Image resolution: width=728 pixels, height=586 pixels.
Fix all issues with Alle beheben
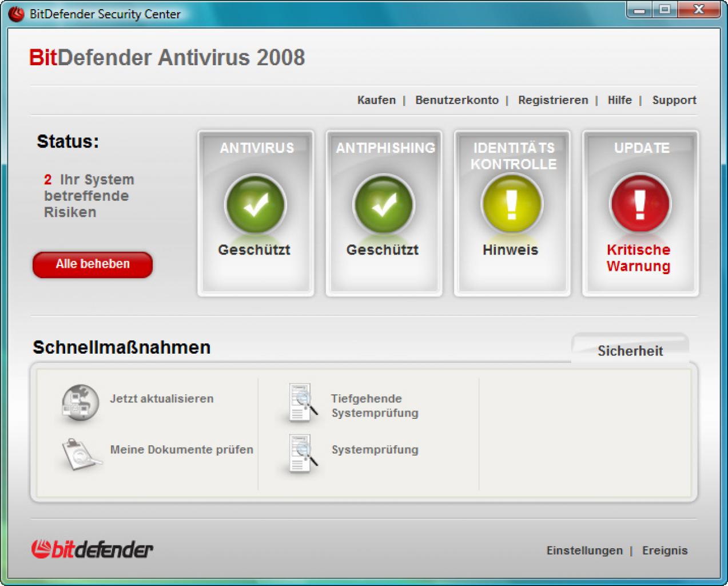(x=93, y=264)
